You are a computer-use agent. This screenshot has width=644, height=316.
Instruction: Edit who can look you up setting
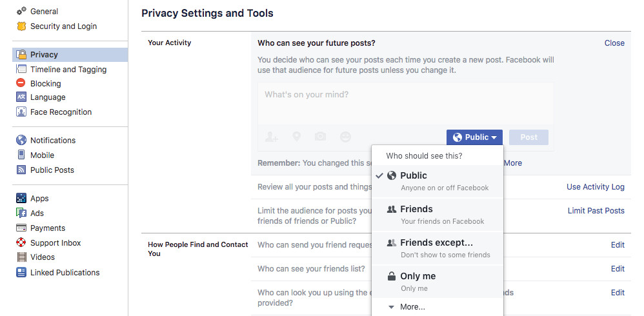618,293
